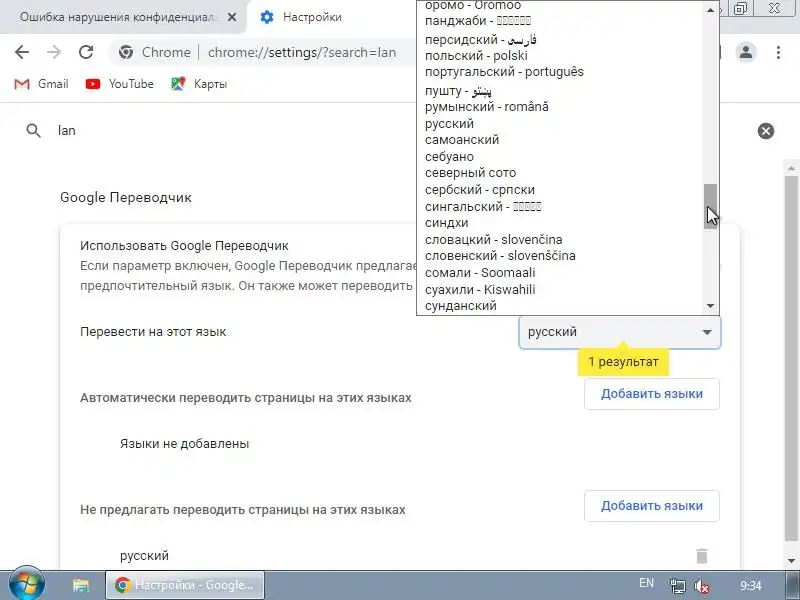Viewport: 800px width, 600px height.
Task: Click the language list scrollbar thumb
Action: pos(710,206)
